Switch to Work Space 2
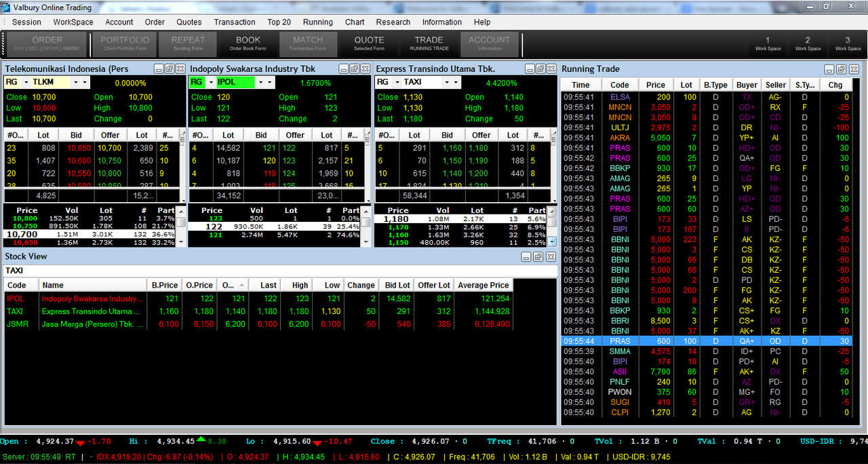This screenshot has height=464, width=868. coord(808,43)
